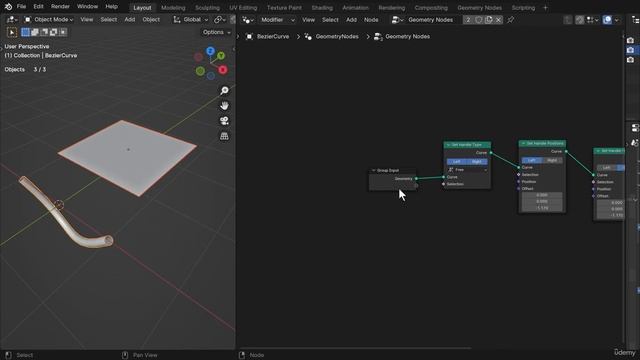Open the Global transform orientation dropdown
The height and width of the screenshot is (360, 640).
(191, 20)
